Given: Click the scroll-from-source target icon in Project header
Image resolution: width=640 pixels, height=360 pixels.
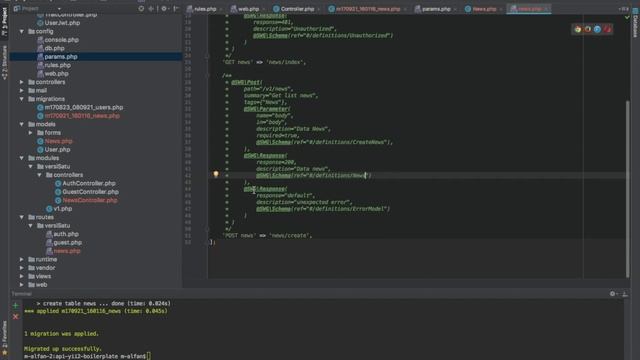Looking at the screenshot, I should point(141,9).
